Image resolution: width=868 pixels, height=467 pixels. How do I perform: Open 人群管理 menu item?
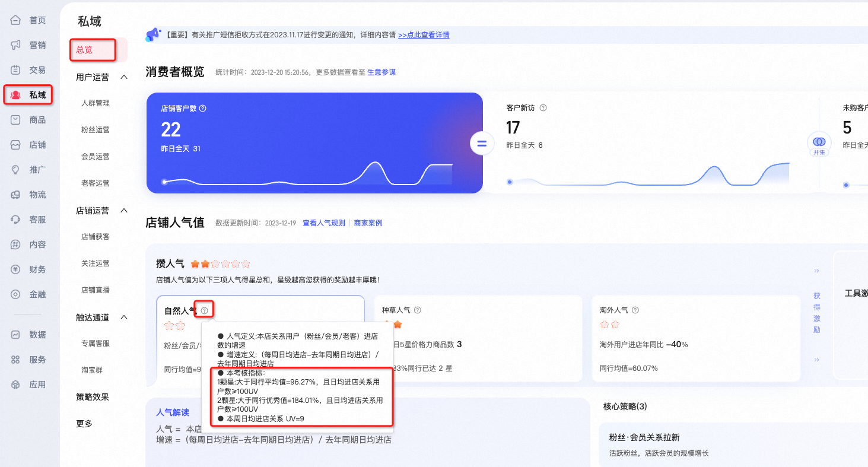96,103
